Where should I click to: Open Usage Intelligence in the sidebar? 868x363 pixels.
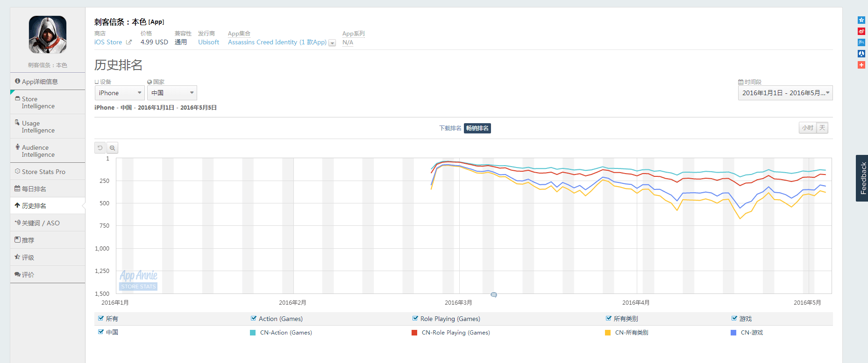(48, 126)
